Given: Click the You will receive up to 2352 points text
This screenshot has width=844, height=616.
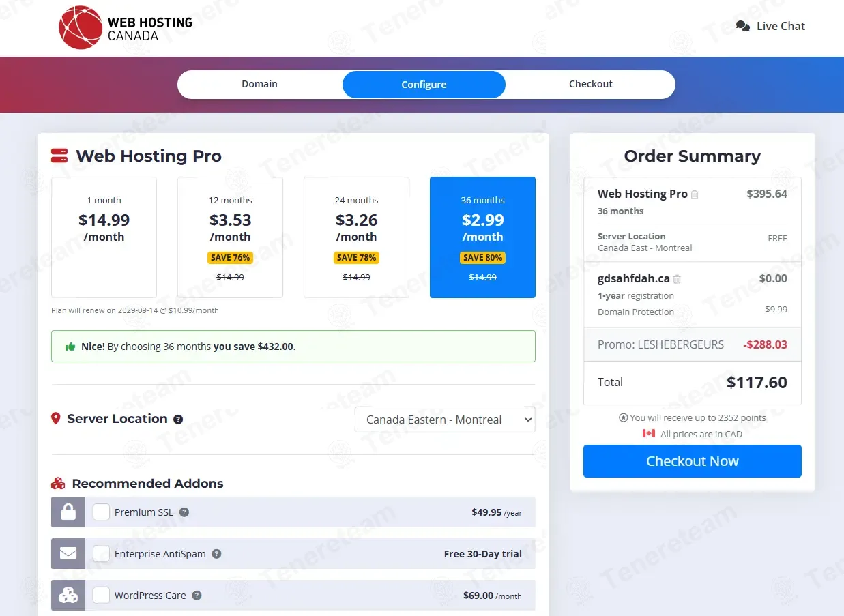Looking at the screenshot, I should pos(697,417).
